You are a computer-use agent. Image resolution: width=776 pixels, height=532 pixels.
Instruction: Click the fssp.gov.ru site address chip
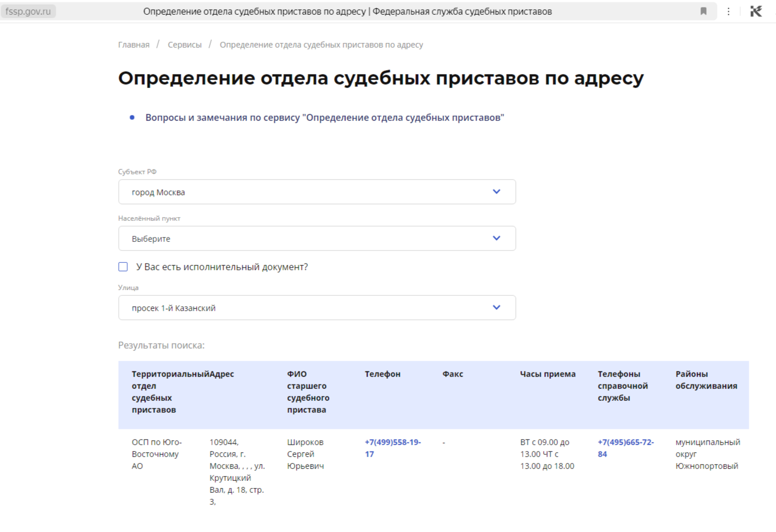pos(28,11)
